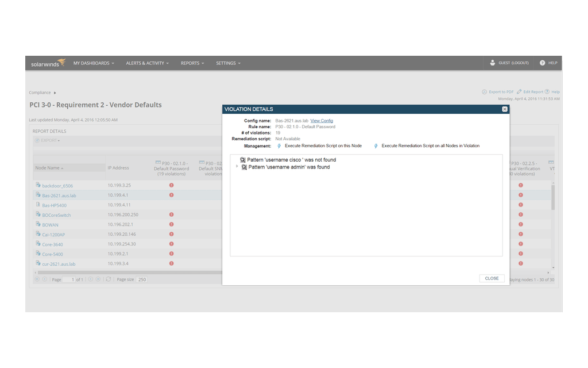
Task: Click the refresh icon in the pagination bar
Action: 109,278
